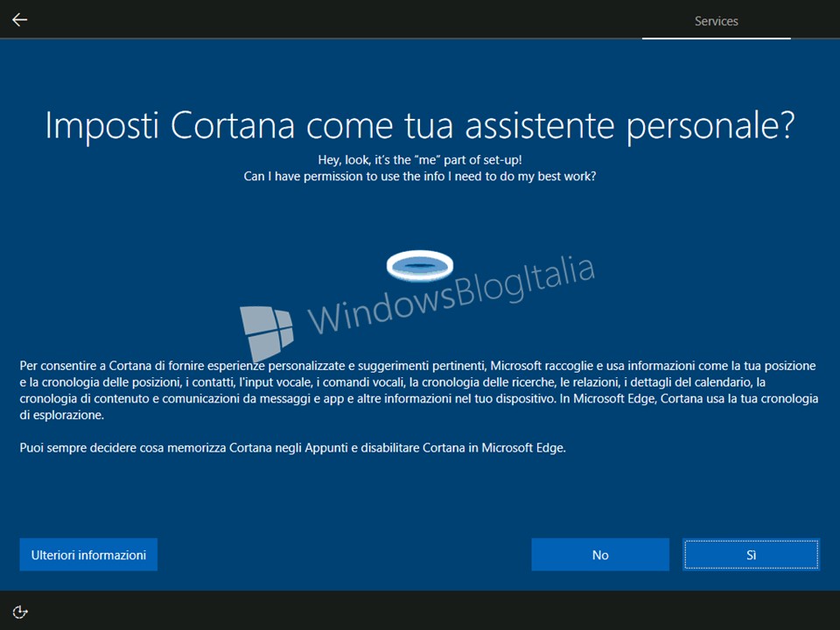Open the Ease of Access icon

click(20, 612)
